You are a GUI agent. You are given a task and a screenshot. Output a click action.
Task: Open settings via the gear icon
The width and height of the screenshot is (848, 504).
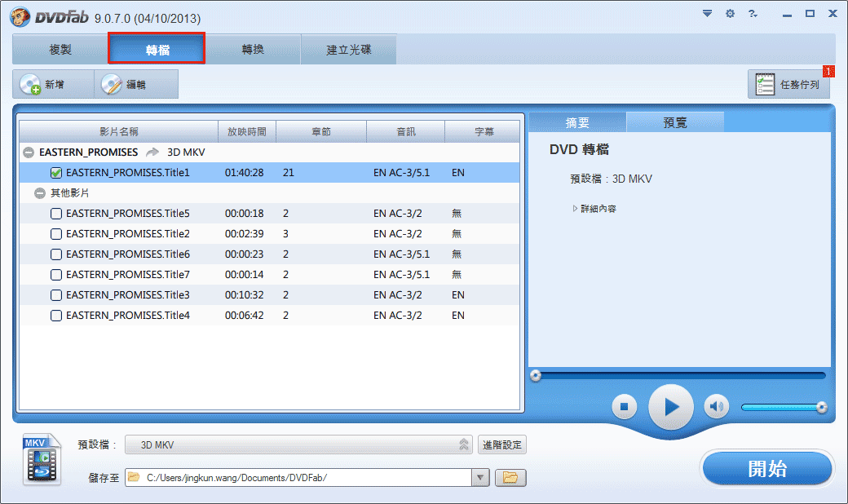click(x=730, y=14)
